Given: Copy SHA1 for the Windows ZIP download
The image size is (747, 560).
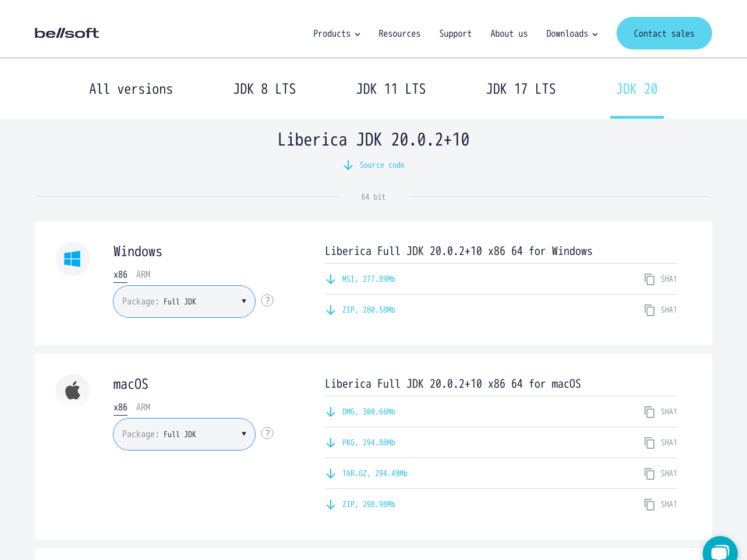Looking at the screenshot, I should click(x=649, y=310).
